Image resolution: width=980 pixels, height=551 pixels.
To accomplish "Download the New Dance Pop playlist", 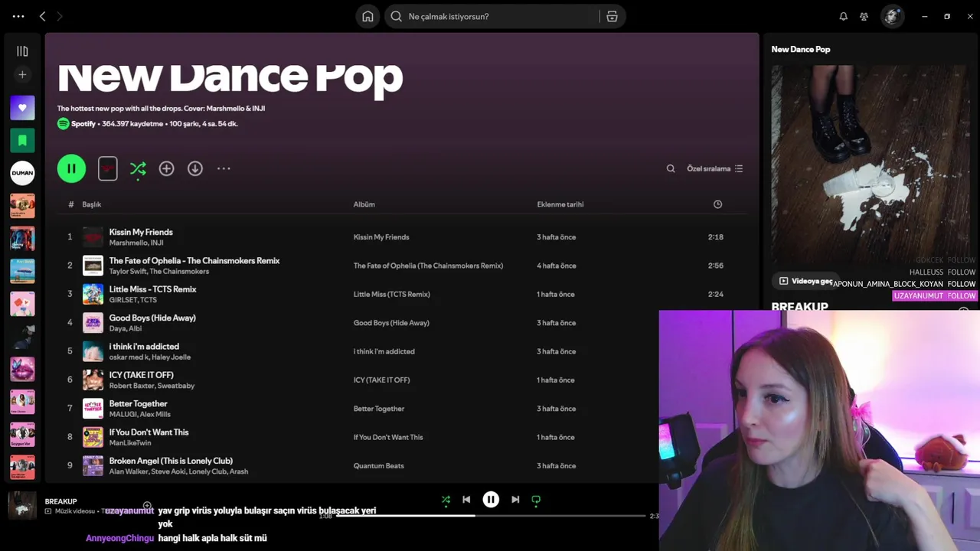I will [195, 168].
